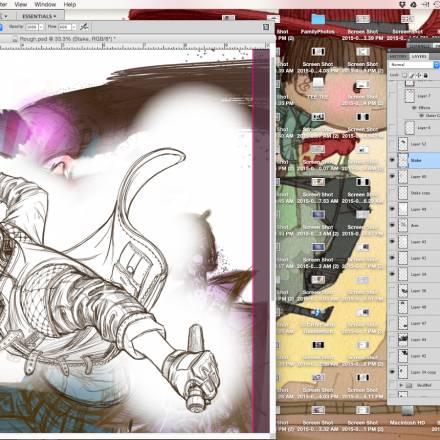Click the Dropbox icon in the menu bar
Image resolution: width=440 pixels, height=440 pixels.
pos(402,4)
